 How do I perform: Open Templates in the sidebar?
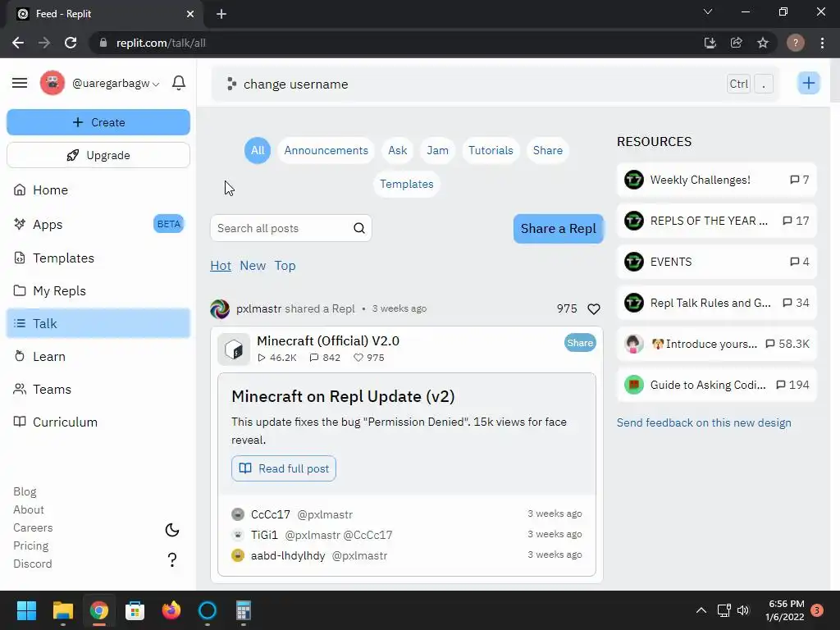coord(98,258)
